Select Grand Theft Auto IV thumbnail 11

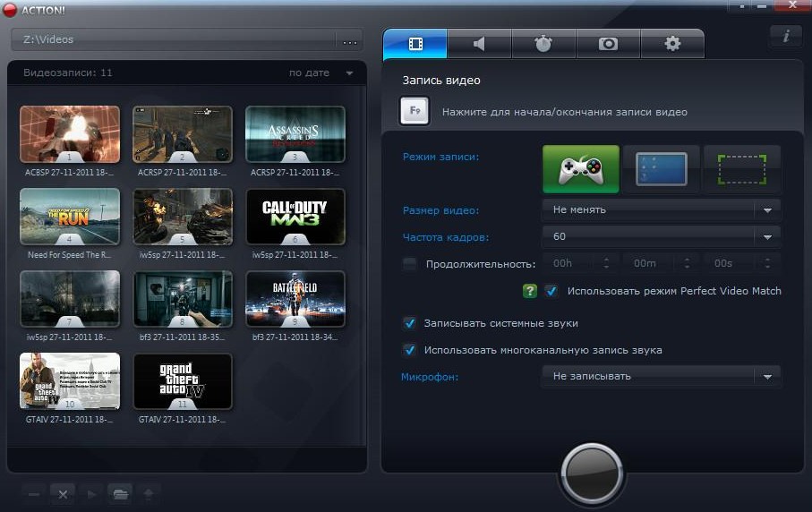click(183, 381)
